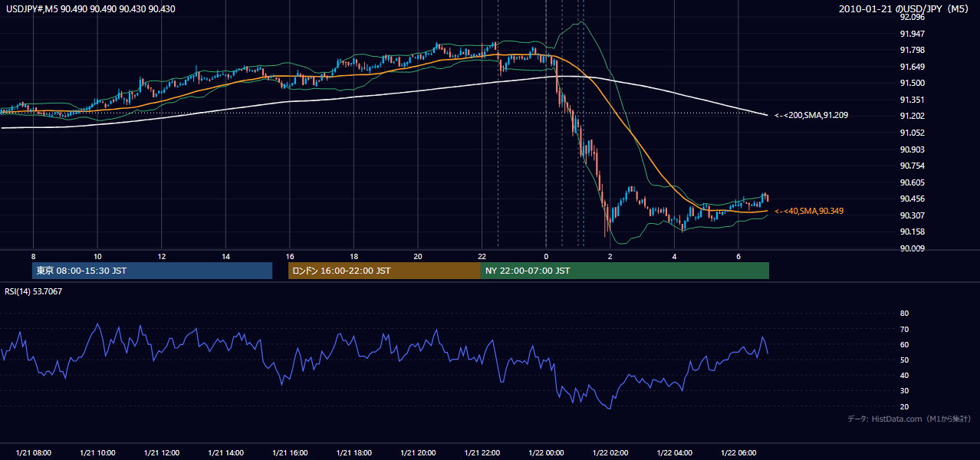This screenshot has width=980, height=460.
Task: Click the bottom timestamp 1/22 02:00
Action: (x=610, y=452)
